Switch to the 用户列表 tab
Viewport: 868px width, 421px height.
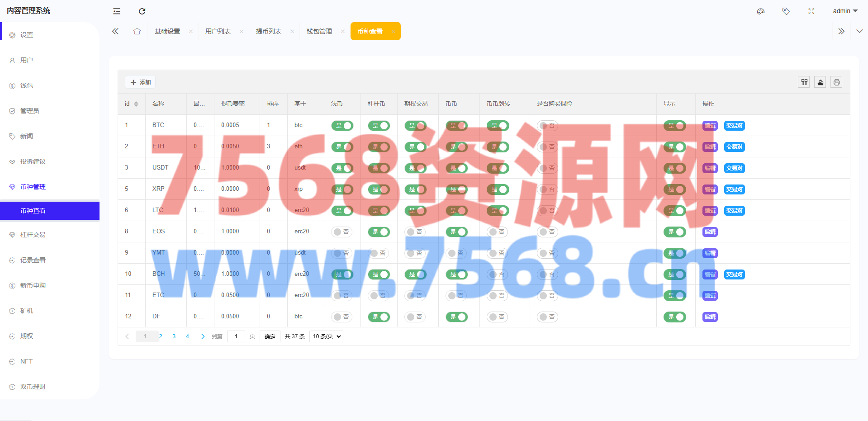tap(218, 31)
